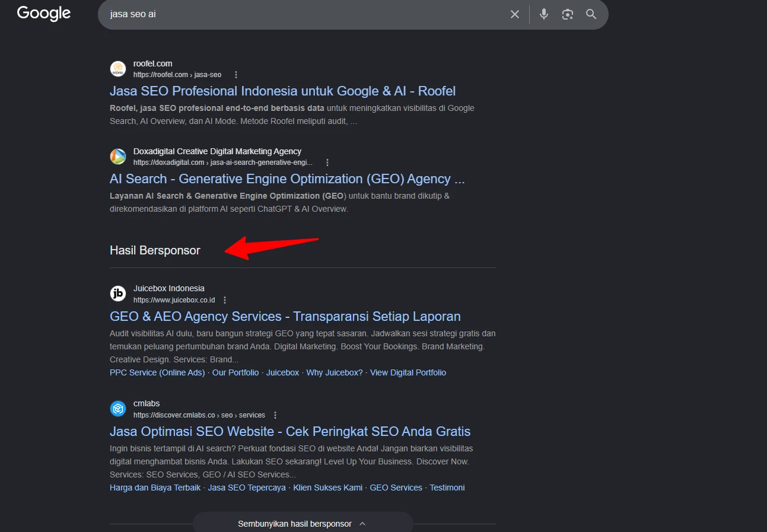Open Jasa SEO Profesional Indonesia Roofel result
This screenshot has height=532, width=767.
coord(282,91)
